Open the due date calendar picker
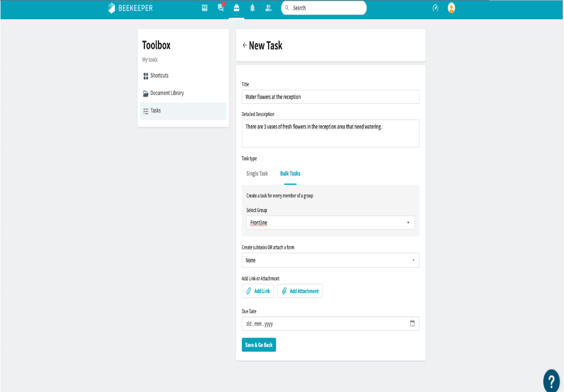 point(413,323)
